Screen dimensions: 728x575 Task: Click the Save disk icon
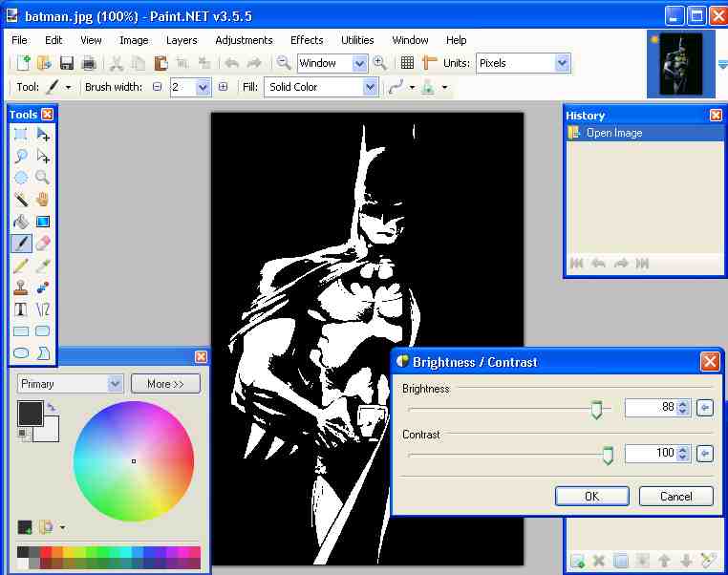tap(67, 63)
